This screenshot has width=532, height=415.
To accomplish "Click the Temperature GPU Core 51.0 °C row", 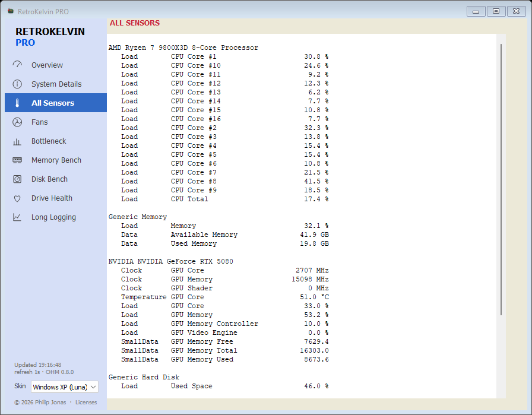I will (x=224, y=297).
